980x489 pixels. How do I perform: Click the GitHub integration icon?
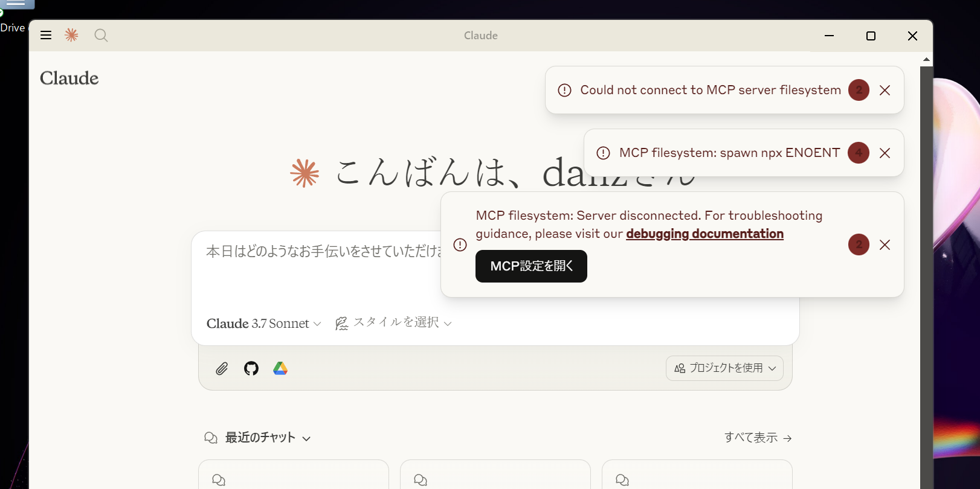click(x=251, y=368)
